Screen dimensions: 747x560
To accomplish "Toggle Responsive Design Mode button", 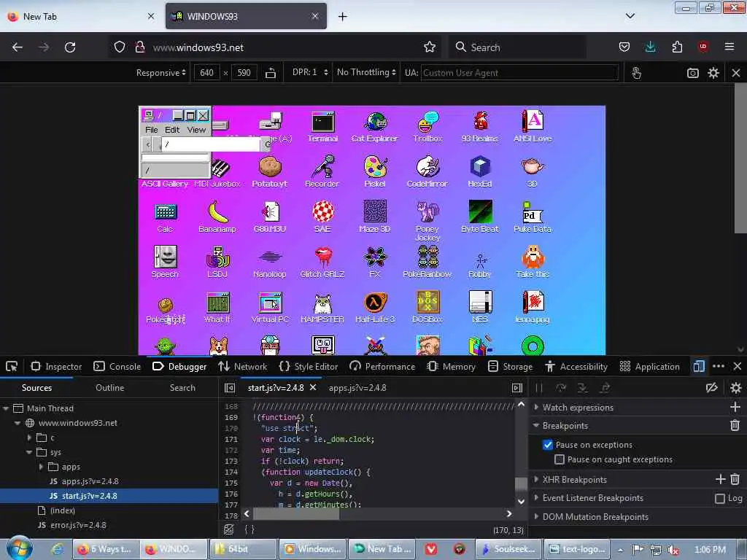I will [x=699, y=366].
